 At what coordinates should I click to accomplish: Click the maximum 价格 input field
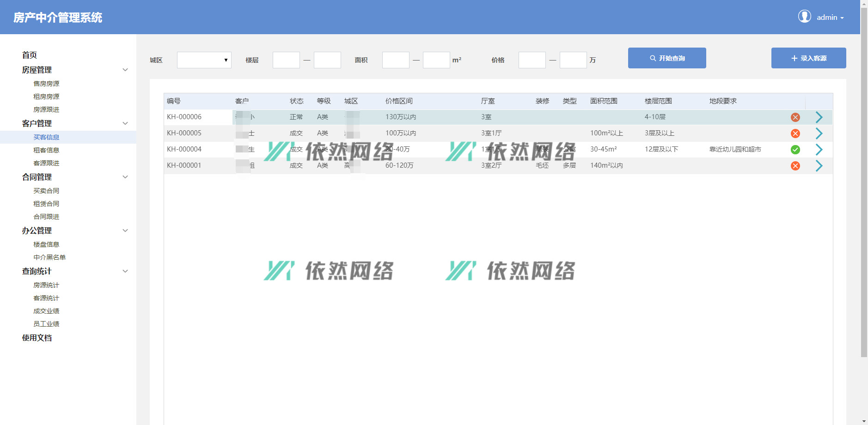coord(573,60)
